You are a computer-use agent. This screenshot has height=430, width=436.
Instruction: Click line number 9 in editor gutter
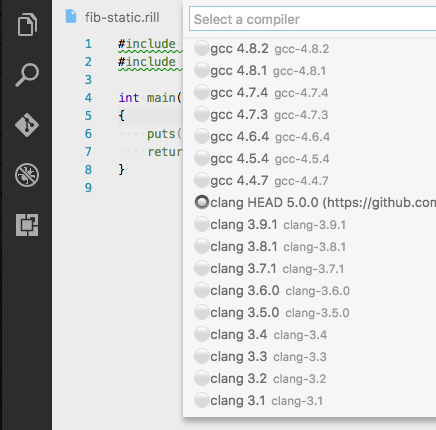coord(88,188)
